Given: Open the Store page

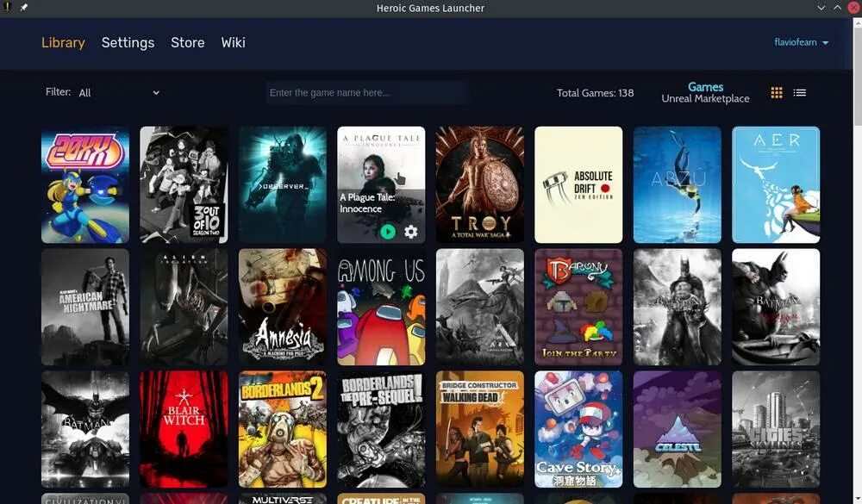Looking at the screenshot, I should (187, 42).
